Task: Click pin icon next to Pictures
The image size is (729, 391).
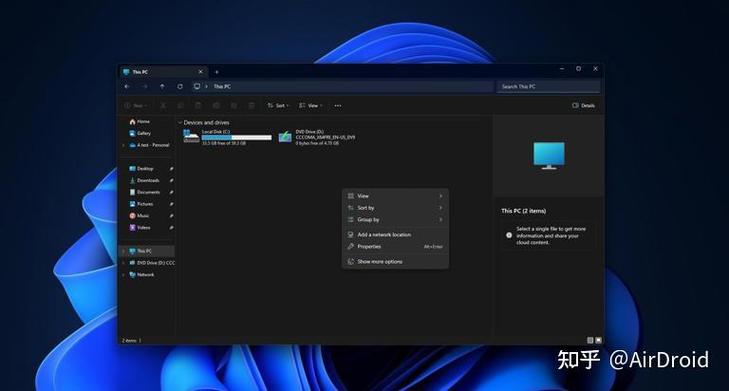Action: [x=171, y=204]
